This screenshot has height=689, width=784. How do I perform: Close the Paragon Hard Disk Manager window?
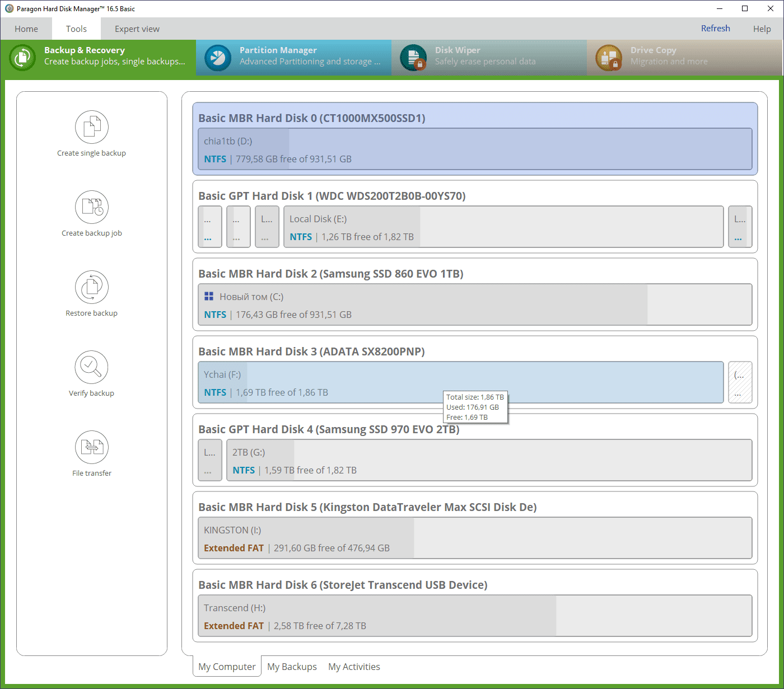click(771, 8)
